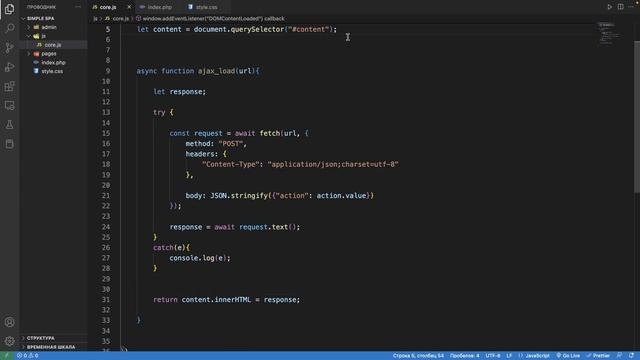Open the notifications bell in status bar

click(631, 356)
